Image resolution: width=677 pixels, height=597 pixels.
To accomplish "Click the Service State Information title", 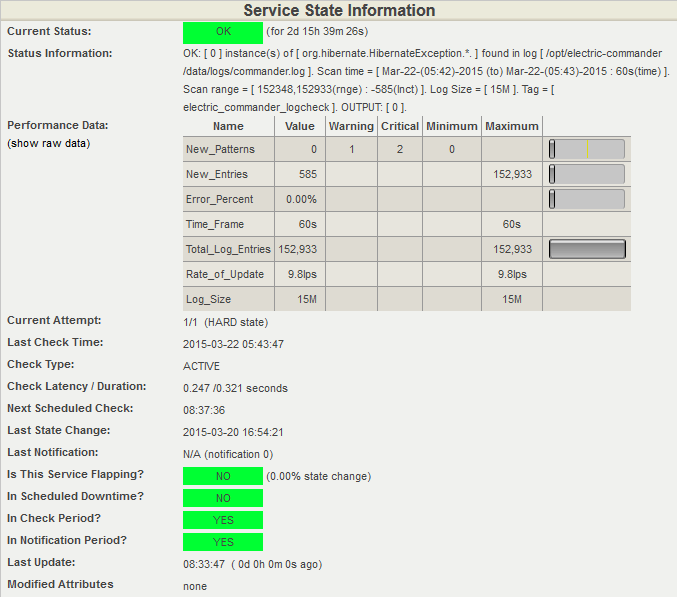I will pos(339,10).
